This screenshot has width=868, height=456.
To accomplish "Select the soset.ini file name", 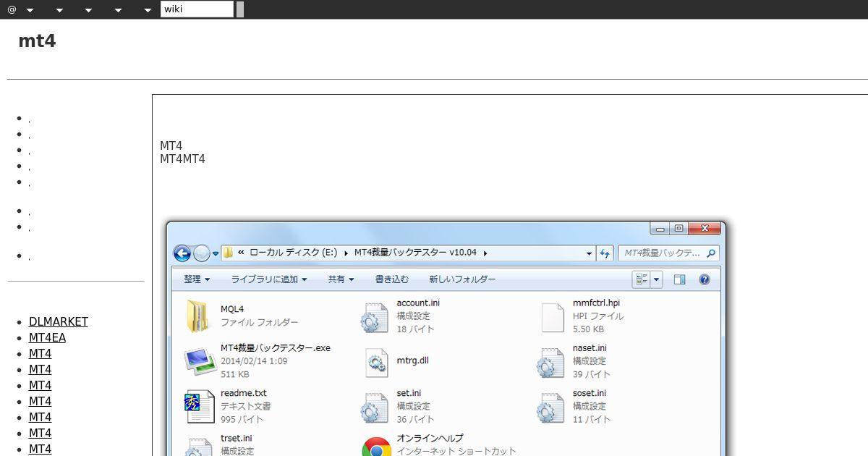I will pyautogui.click(x=590, y=394).
